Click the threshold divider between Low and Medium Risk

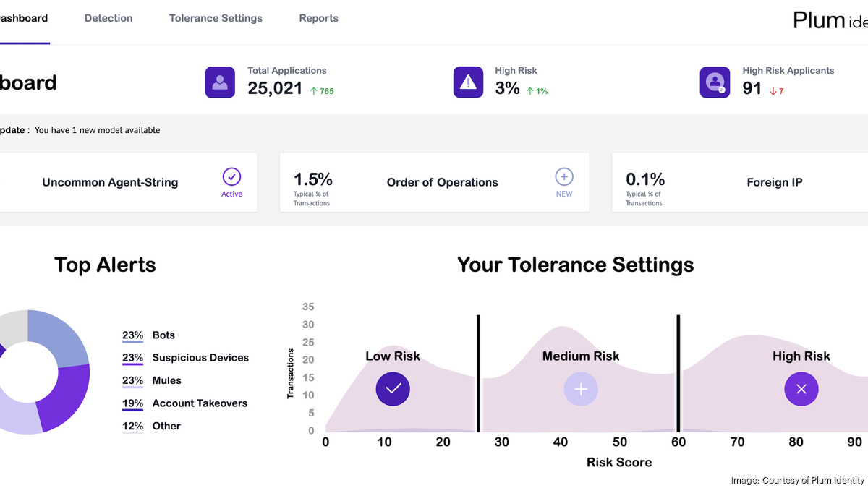(478, 372)
